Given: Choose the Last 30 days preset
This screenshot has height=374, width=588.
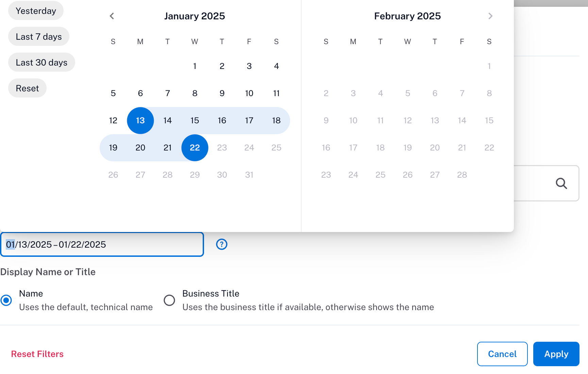Looking at the screenshot, I should click(x=41, y=63).
